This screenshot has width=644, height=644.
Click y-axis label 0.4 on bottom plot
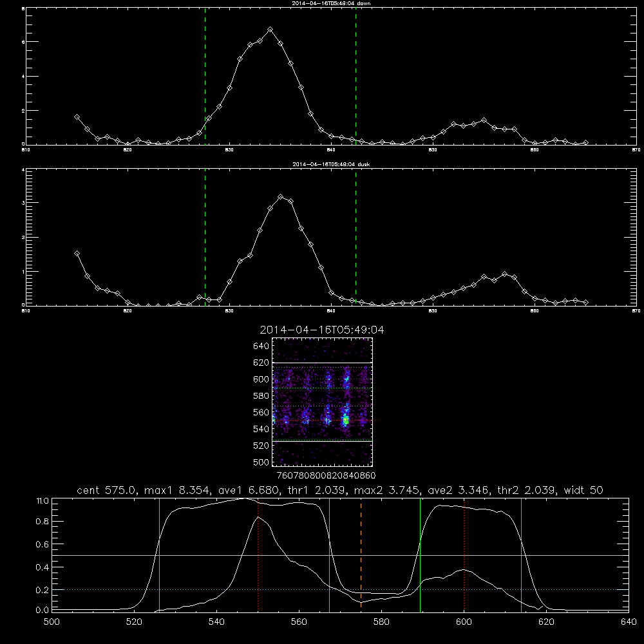click(x=43, y=567)
